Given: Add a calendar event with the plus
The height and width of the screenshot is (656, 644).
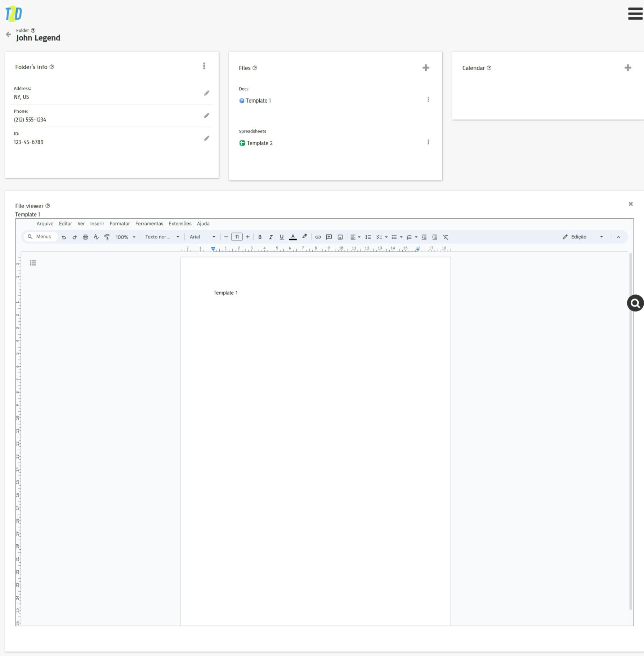Looking at the screenshot, I should coord(628,68).
